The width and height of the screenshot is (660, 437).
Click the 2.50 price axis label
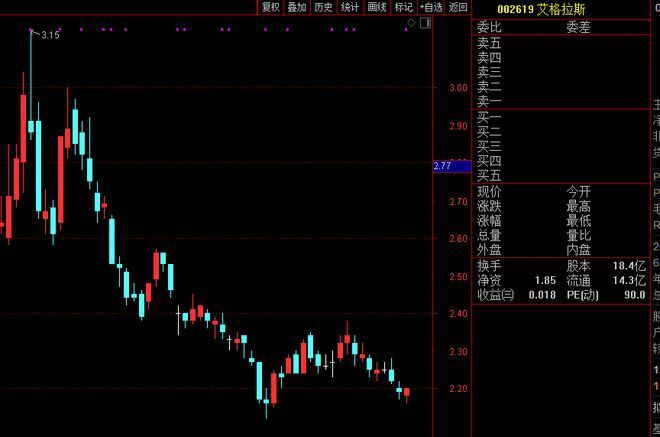pos(458,277)
